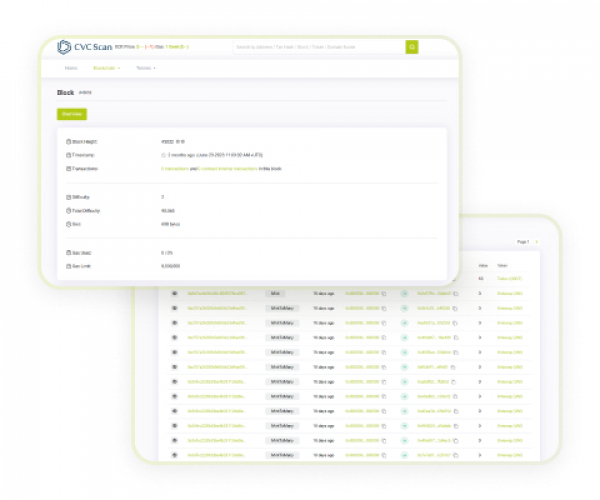The image size is (600, 500).
Task: Click the Block heading title
Action: 65,93
